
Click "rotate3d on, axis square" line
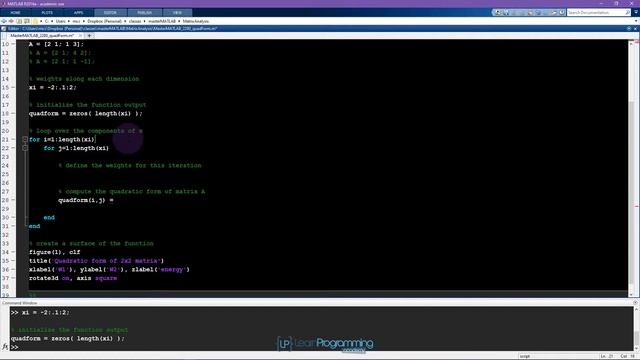[x=73, y=278]
